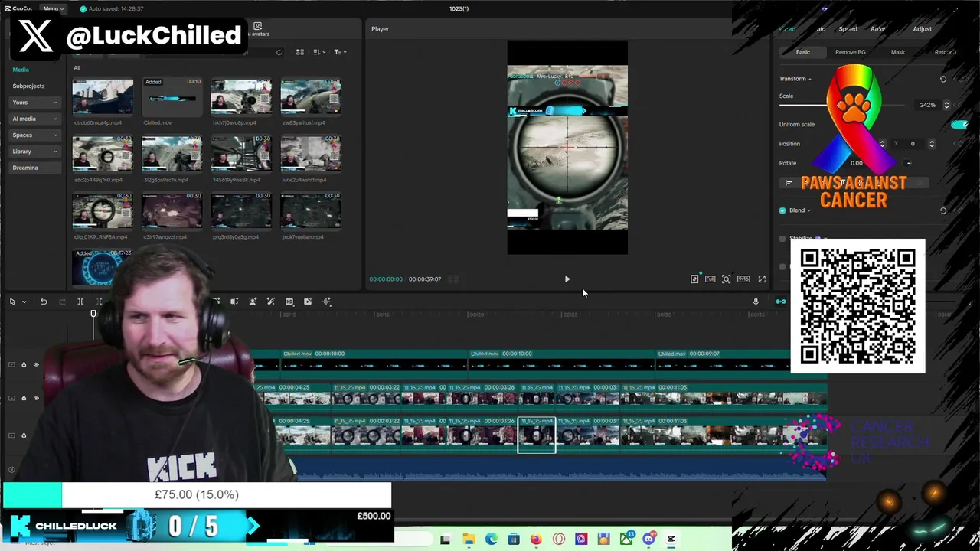Image resolution: width=980 pixels, height=551 pixels.
Task: Switch to the Speed tab
Action: [x=848, y=29]
